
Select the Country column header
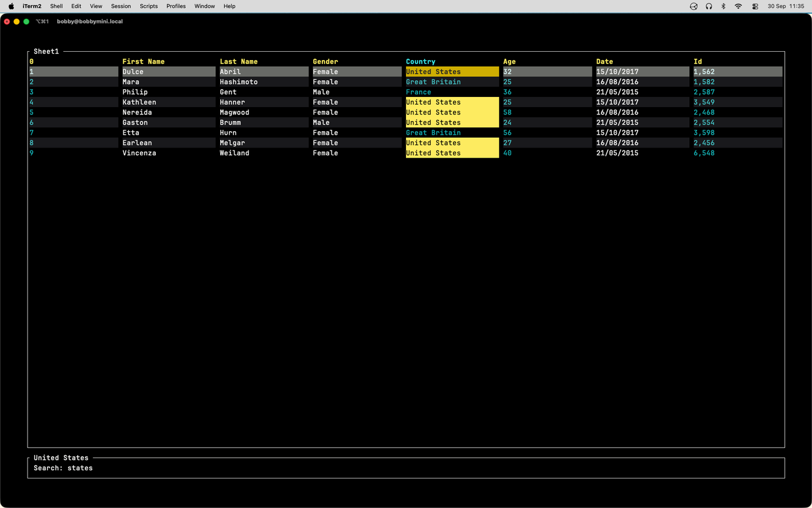click(420, 61)
